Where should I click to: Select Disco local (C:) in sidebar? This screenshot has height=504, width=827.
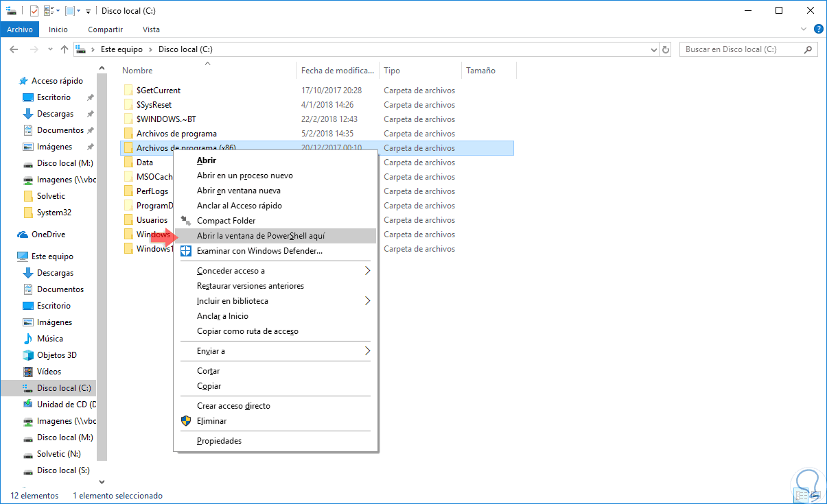(64, 388)
